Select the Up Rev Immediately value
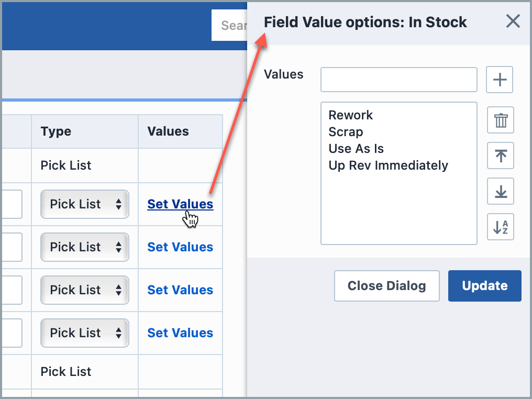Screen dimensions: 532x399 (388, 165)
